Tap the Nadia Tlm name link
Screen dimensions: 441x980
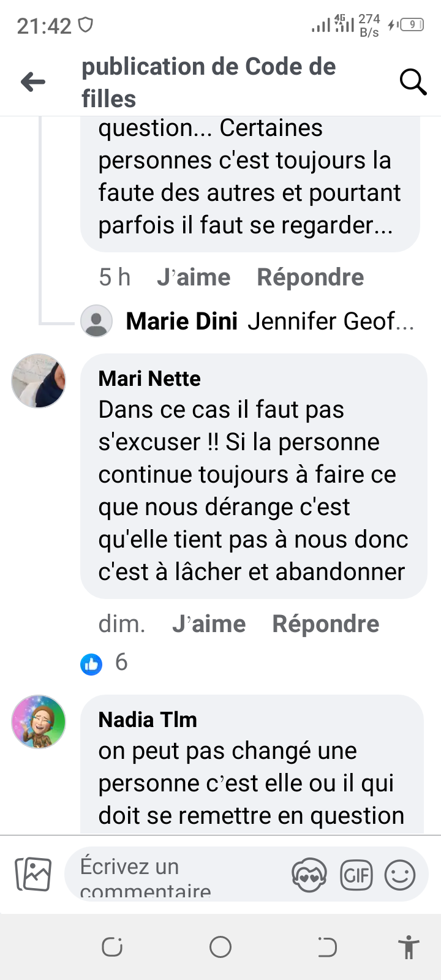[148, 720]
